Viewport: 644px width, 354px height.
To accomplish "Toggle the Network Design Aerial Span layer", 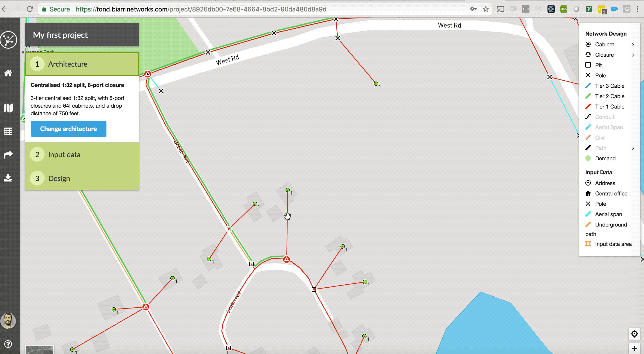I will [x=609, y=127].
